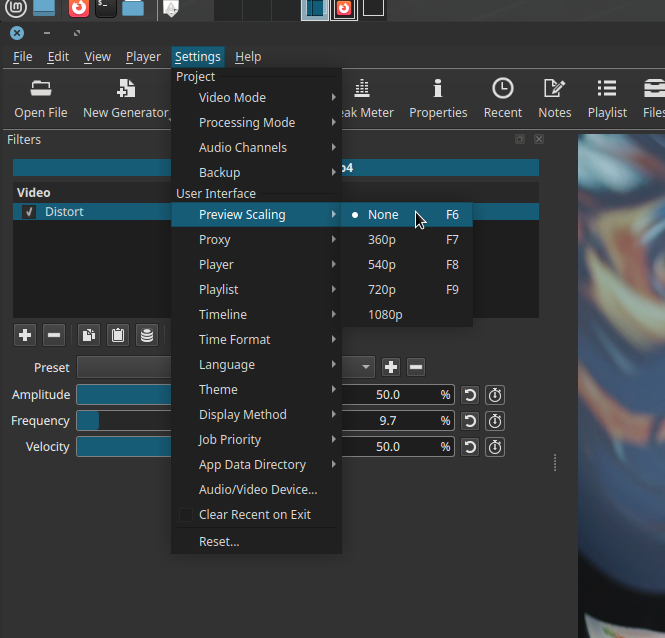Click the Reset... menu entry
Screen dimensions: 665x638
[219, 542]
